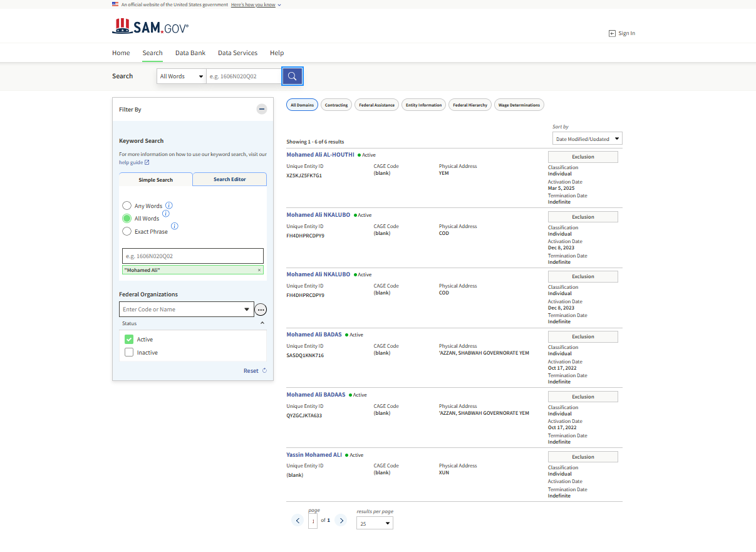Click inside the page number input field
This screenshot has width=756, height=552.
313,520
